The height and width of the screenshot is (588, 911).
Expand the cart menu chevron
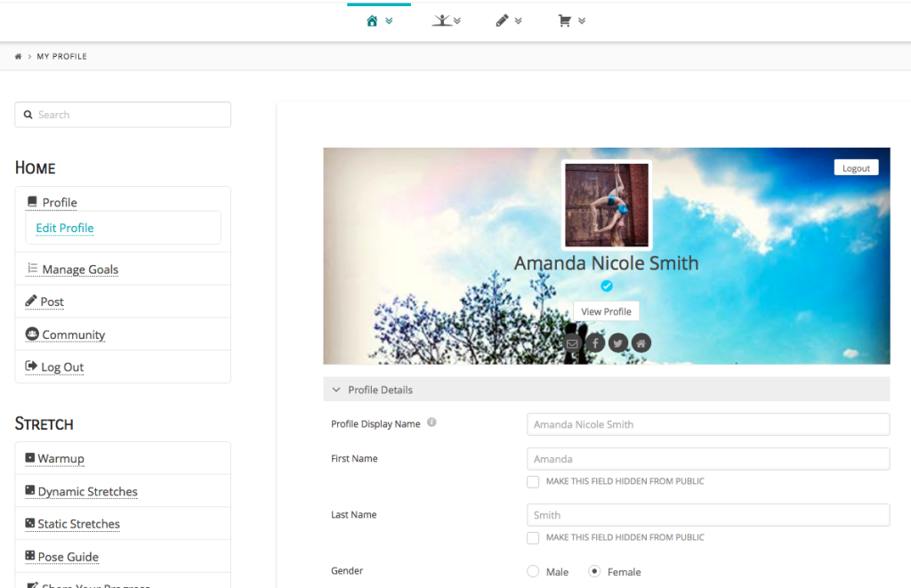[582, 21]
